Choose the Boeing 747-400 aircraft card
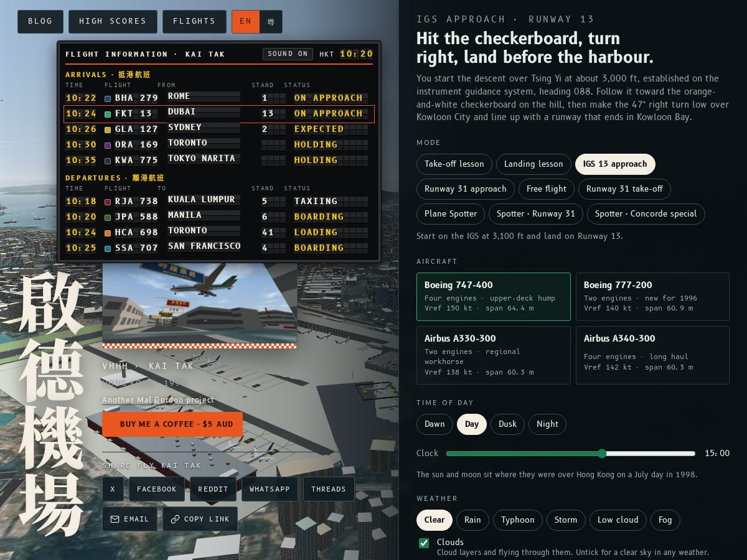This screenshot has height=560, width=747. click(x=494, y=297)
